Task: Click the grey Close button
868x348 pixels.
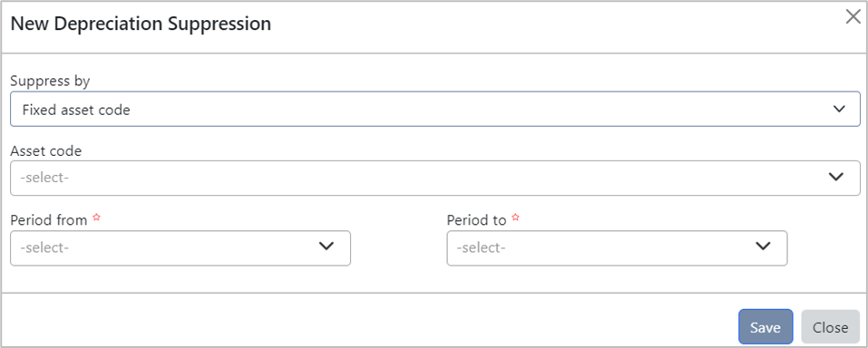Action: 830,327
